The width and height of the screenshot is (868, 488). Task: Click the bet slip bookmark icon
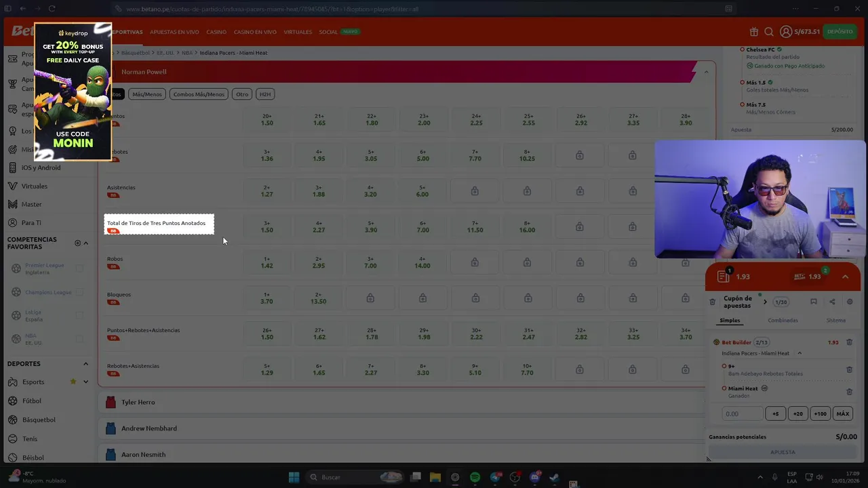click(814, 302)
